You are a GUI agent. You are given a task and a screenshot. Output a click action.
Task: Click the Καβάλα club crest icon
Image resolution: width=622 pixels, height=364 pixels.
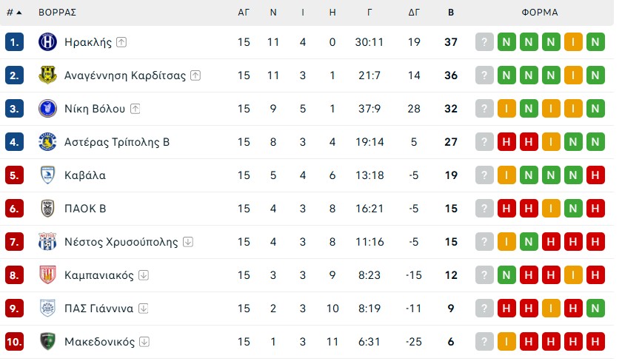47,175
